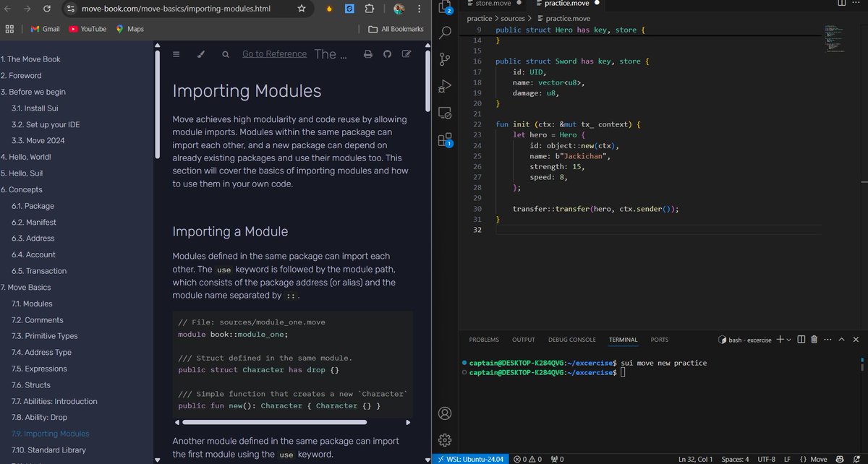Reload the Chrome page

[x=47, y=9]
